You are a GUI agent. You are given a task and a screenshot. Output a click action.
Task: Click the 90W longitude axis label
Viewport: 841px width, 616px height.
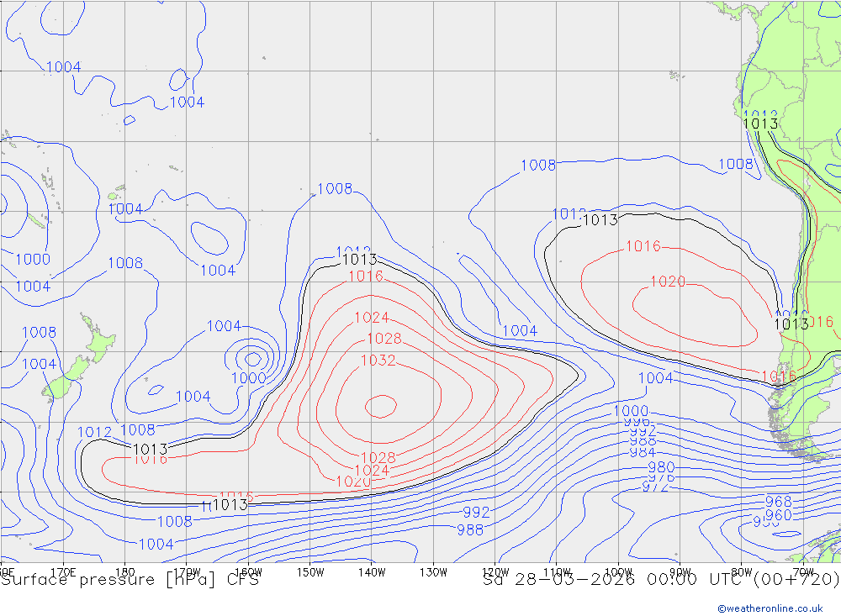pyautogui.click(x=680, y=572)
